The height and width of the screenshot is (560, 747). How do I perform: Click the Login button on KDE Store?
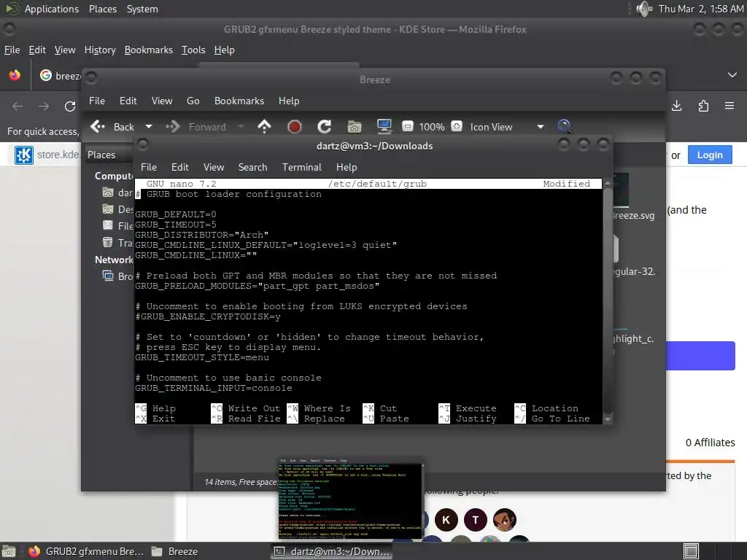tap(710, 155)
